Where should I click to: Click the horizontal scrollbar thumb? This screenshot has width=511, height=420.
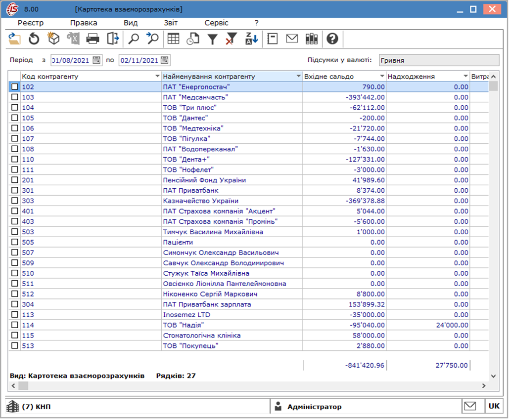pos(23,385)
